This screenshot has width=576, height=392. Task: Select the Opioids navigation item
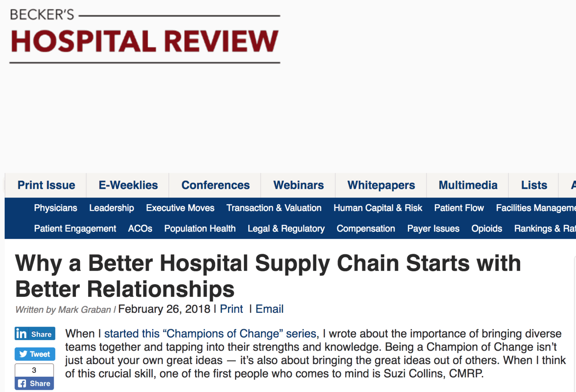[487, 229]
